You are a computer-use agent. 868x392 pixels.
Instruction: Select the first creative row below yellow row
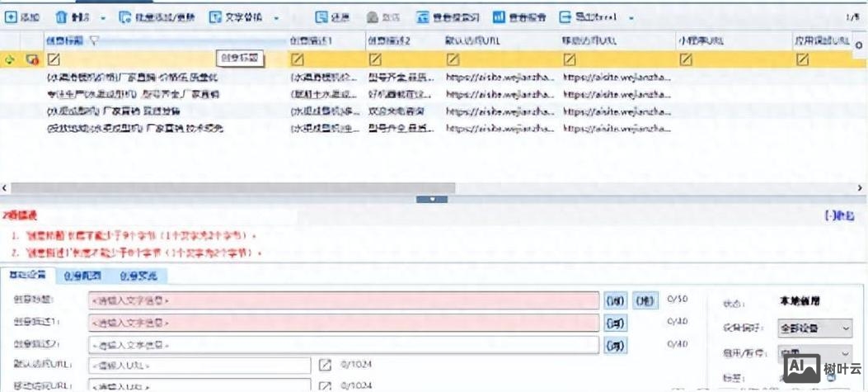click(x=425, y=77)
